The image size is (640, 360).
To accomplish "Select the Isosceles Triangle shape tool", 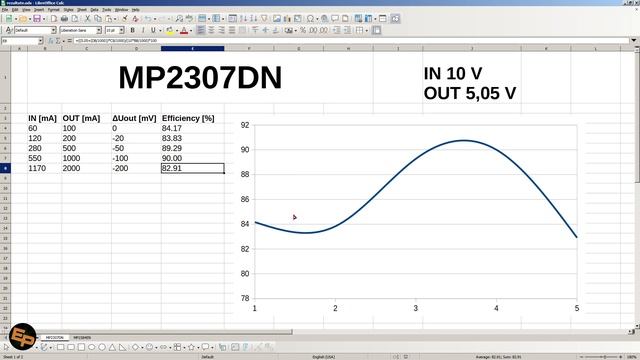I will click(x=112, y=347).
